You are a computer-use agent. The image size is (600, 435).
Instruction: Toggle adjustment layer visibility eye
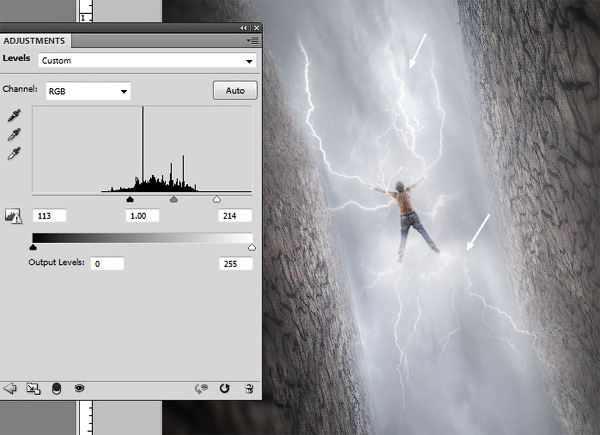[x=79, y=387]
